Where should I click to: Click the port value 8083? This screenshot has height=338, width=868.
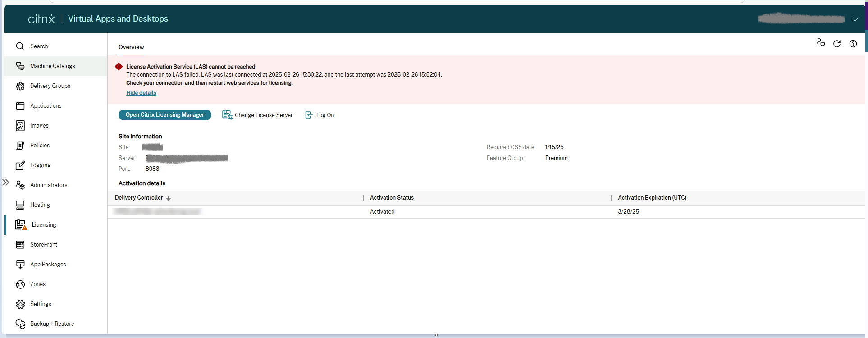coord(152,169)
